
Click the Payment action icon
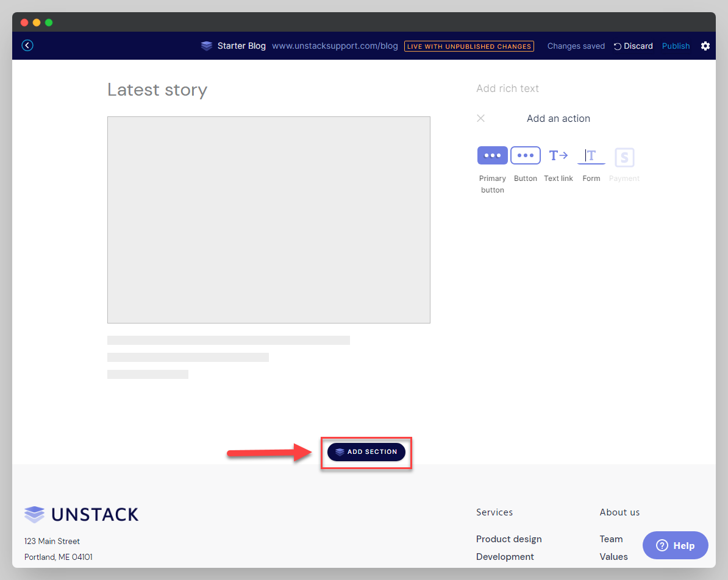click(x=624, y=157)
